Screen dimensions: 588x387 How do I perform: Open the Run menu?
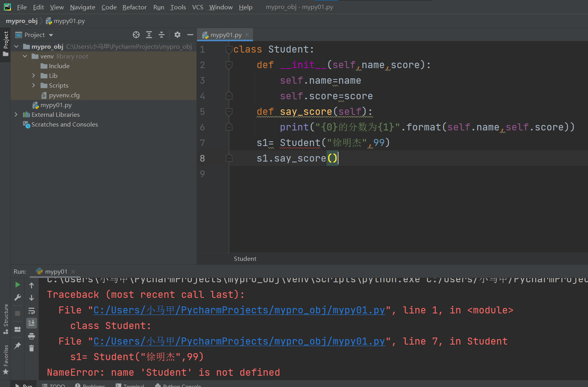pos(159,7)
